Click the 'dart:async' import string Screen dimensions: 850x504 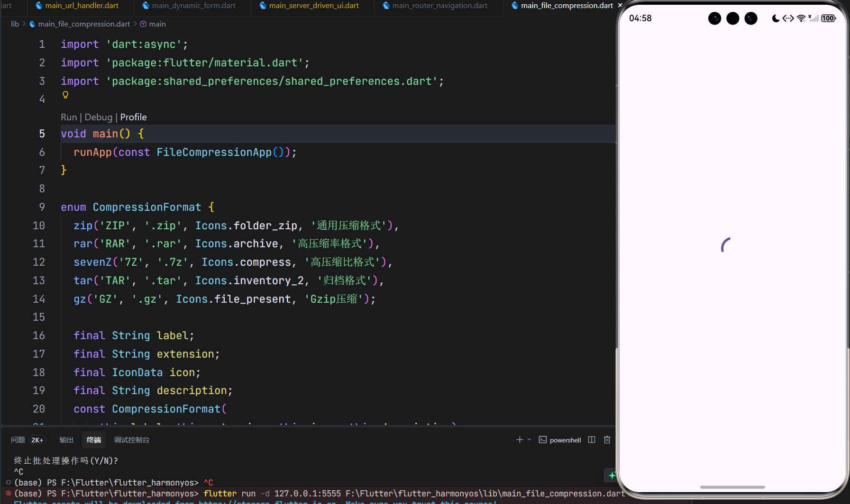(144, 45)
